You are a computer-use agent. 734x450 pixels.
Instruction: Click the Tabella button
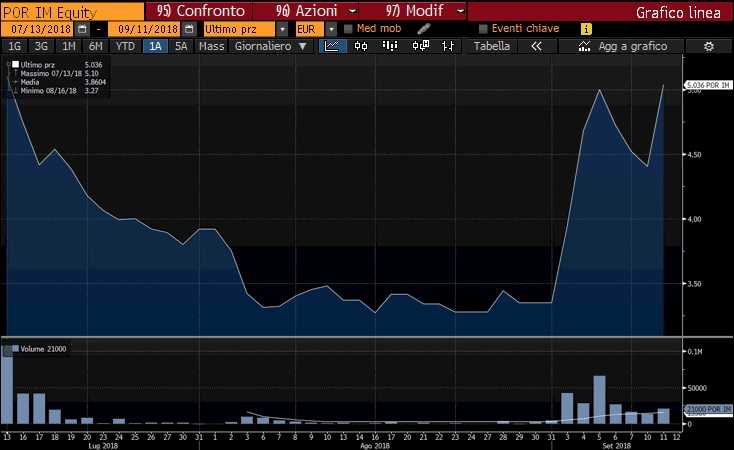492,46
